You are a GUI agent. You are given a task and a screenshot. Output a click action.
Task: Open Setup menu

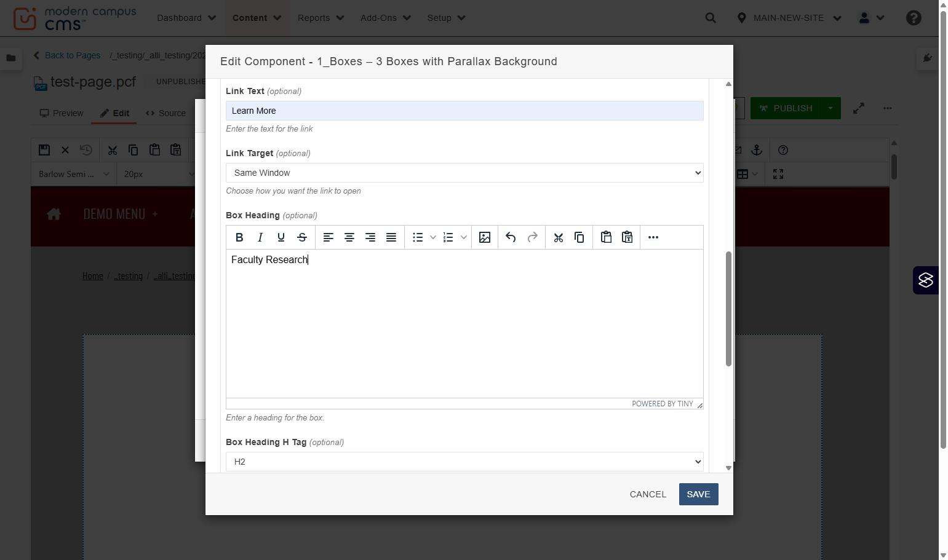pos(446,18)
